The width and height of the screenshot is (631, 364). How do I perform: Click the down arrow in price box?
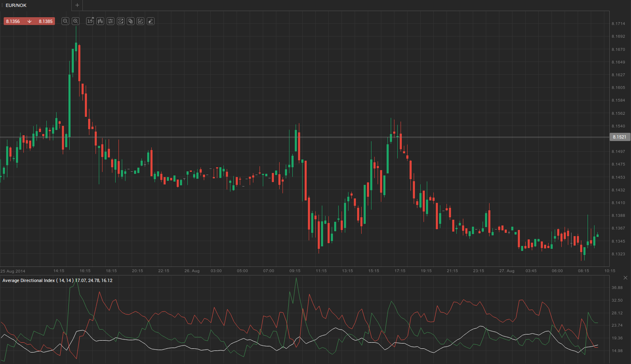(x=30, y=21)
